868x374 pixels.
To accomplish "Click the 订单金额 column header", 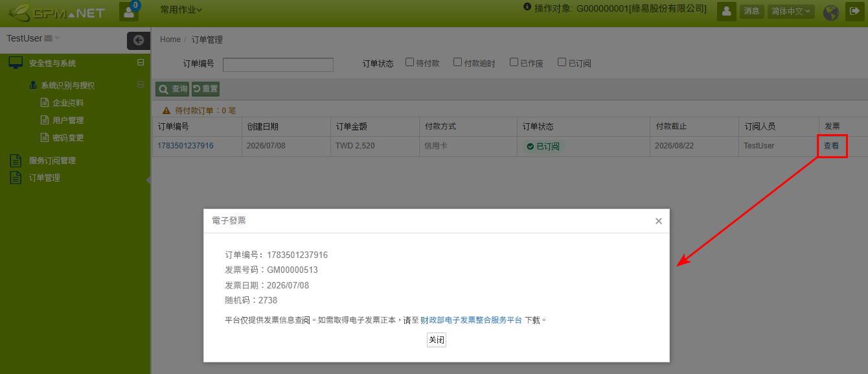I will point(374,126).
